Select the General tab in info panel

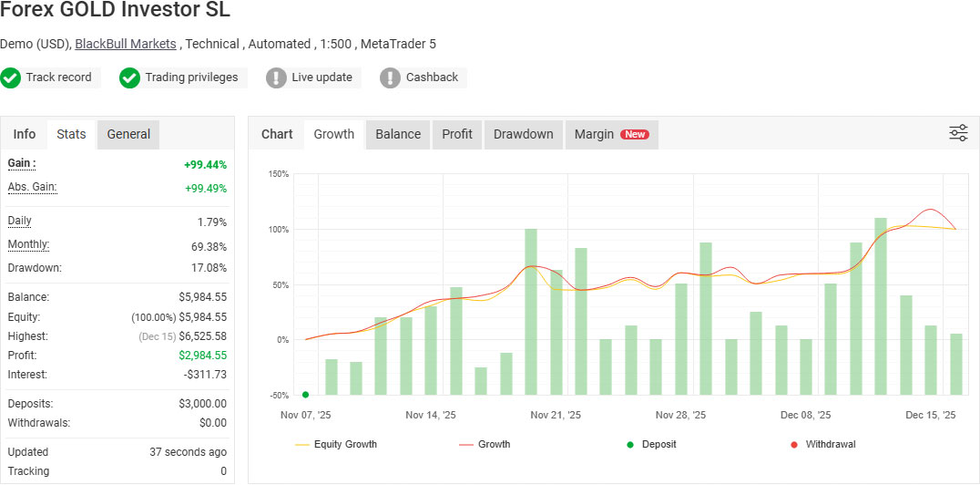click(x=128, y=134)
